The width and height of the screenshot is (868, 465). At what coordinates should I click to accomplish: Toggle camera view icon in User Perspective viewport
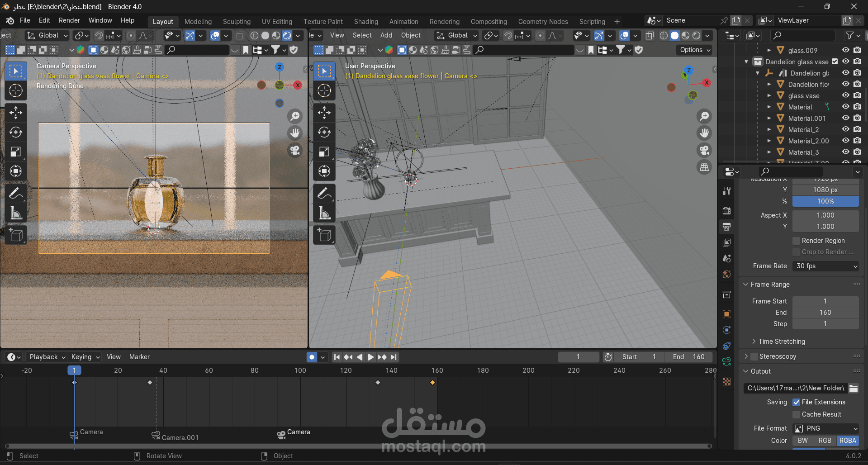click(704, 150)
